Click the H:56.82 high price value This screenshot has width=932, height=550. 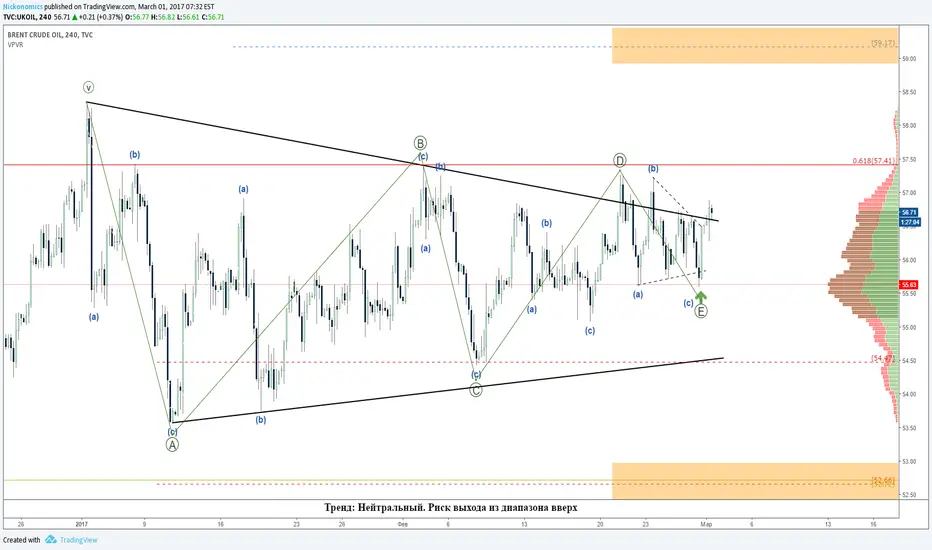[163, 17]
